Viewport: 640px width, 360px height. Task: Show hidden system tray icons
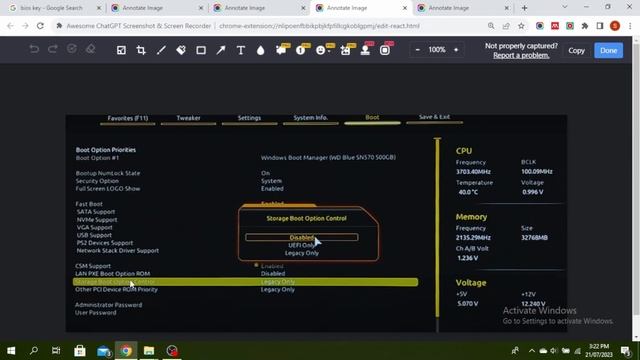pos(531,351)
